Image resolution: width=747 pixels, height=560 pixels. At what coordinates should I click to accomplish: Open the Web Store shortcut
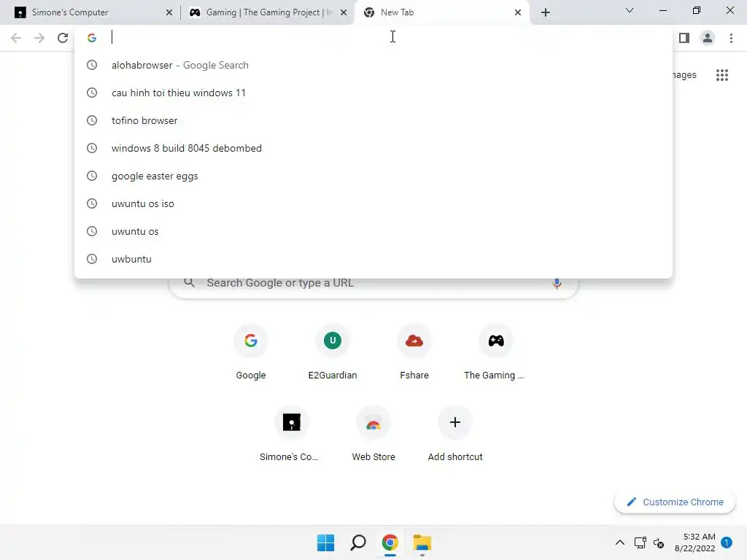(x=373, y=435)
